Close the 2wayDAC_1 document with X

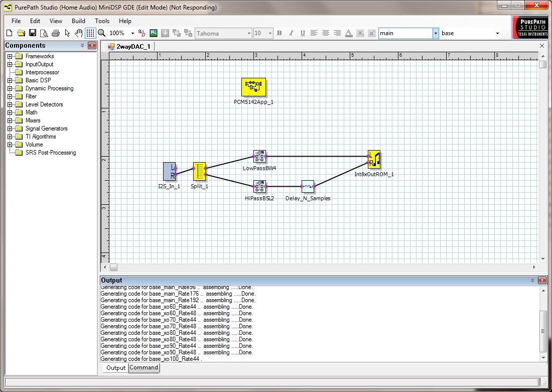click(x=542, y=46)
